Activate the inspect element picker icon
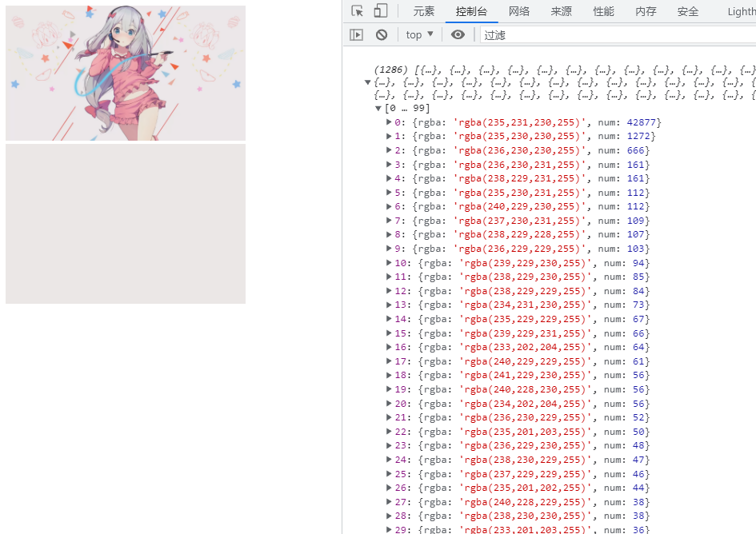The image size is (756, 534). pyautogui.click(x=358, y=11)
